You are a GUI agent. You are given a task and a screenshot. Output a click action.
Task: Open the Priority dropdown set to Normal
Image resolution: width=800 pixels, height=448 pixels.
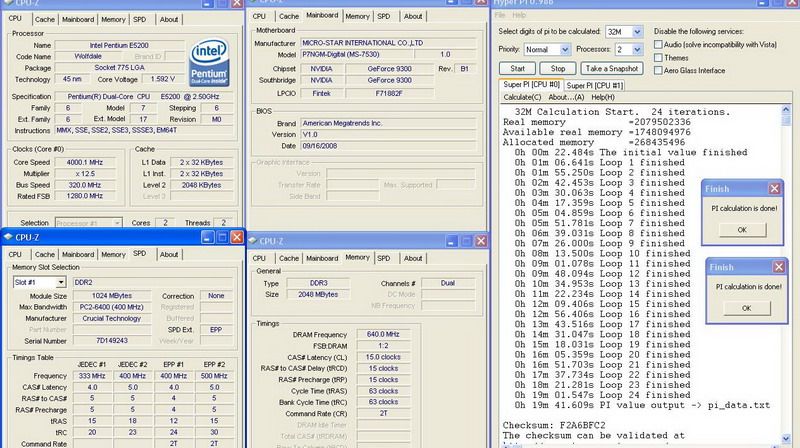click(565, 49)
